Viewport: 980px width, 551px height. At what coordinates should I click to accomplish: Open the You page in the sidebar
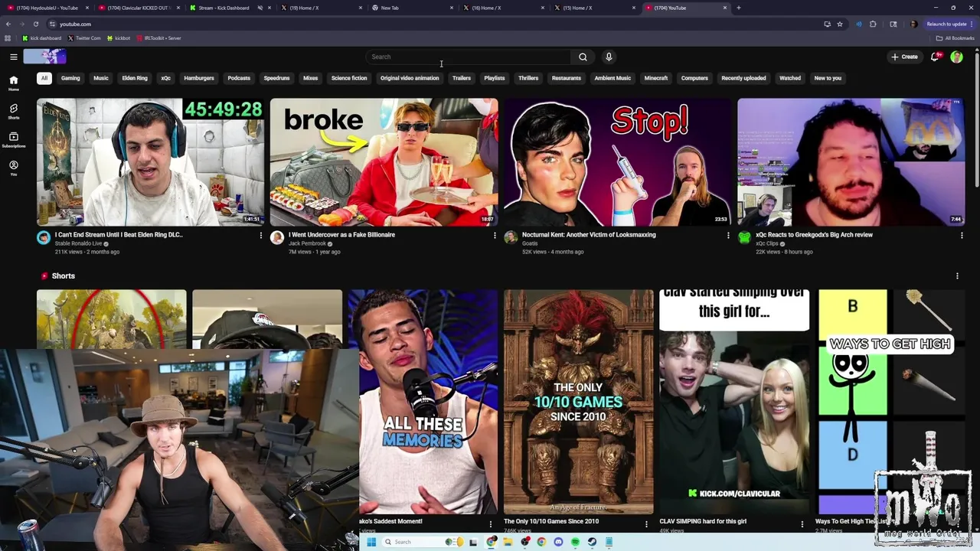[14, 168]
